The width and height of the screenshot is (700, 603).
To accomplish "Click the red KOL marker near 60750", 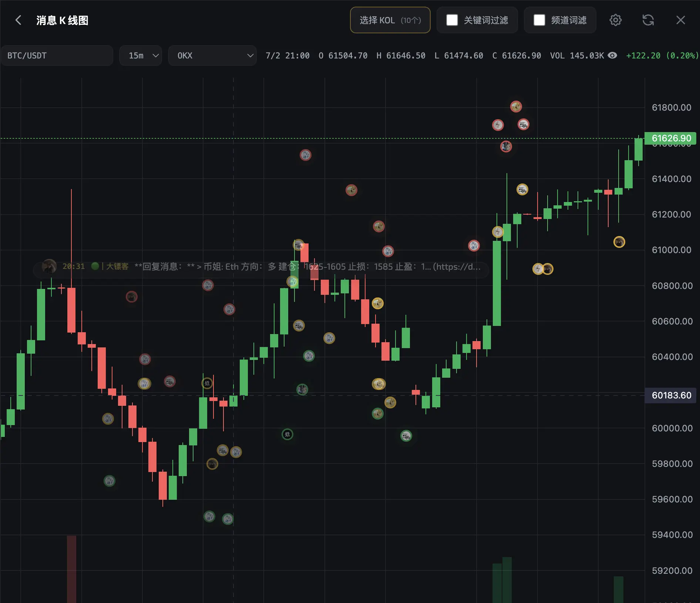I will (132, 297).
